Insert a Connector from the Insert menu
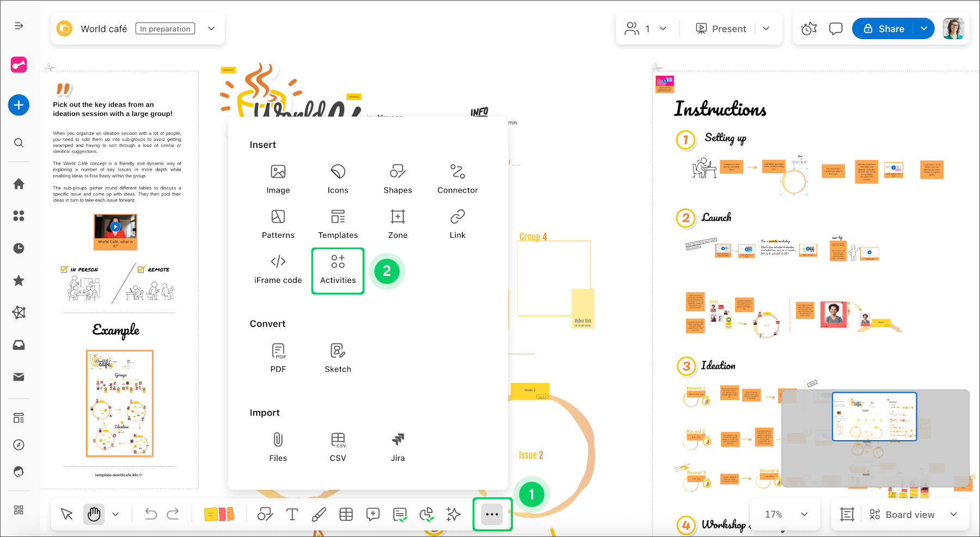The height and width of the screenshot is (537, 980). (457, 177)
